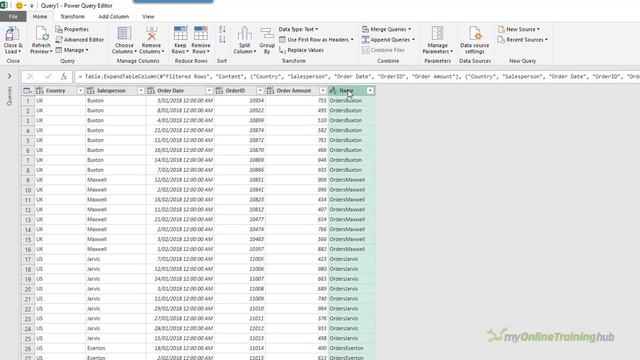
Task: Switch to the Transform tab
Action: pyautogui.click(x=72, y=17)
